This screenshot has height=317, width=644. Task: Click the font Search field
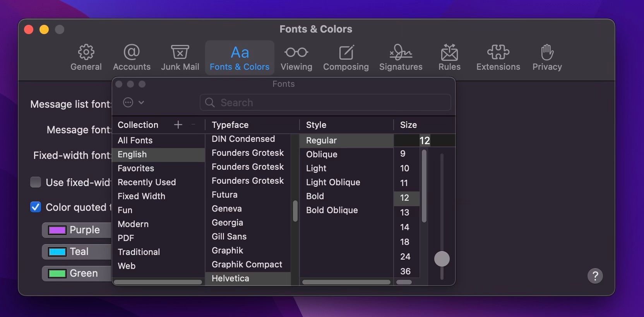pyautogui.click(x=325, y=102)
